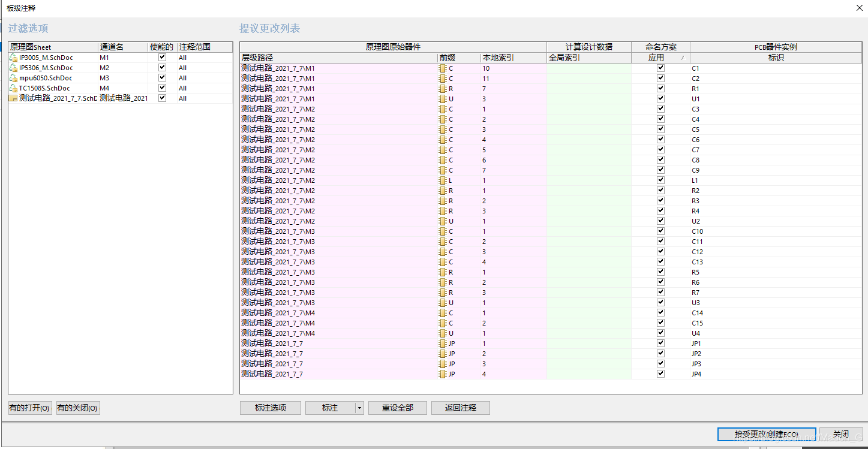
Task: Click the IP5306_M.SchDoc sheet icon
Action: point(13,68)
